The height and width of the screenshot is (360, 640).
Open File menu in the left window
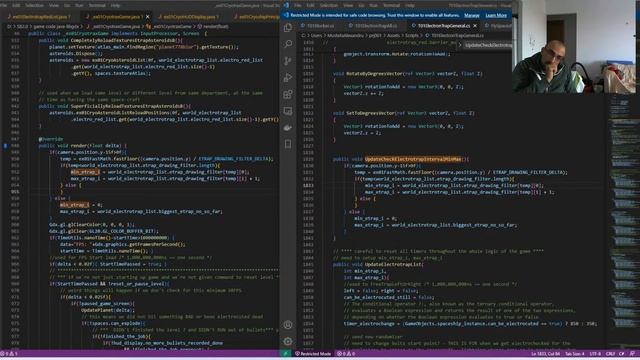(x=4, y=5)
